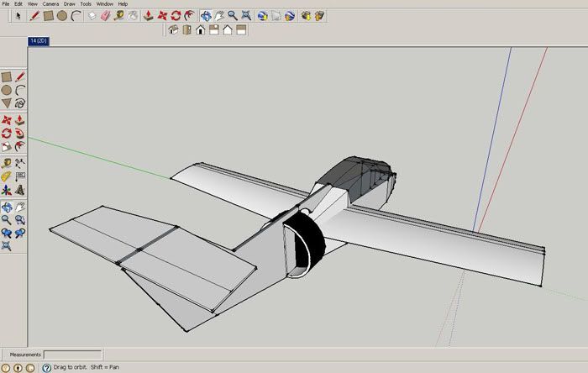
Task: Select the arrow Select tool in top toolbar
Action: click(x=18, y=16)
